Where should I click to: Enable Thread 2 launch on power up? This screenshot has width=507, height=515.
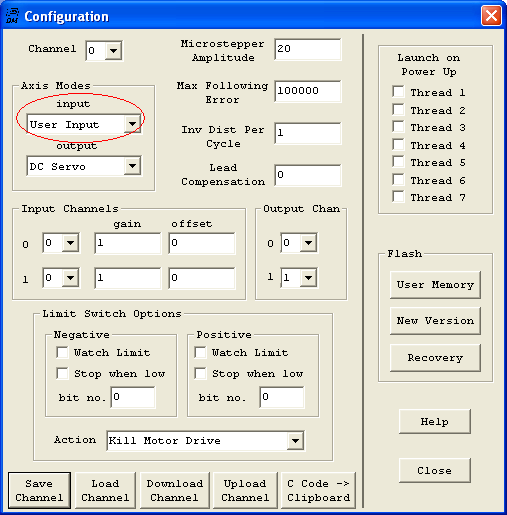click(x=398, y=109)
